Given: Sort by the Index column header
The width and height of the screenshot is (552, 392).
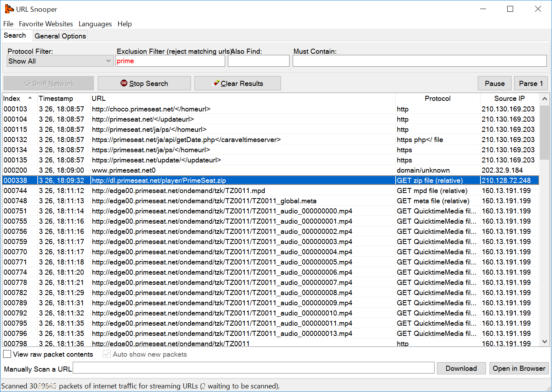Looking at the screenshot, I should pyautogui.click(x=19, y=98).
